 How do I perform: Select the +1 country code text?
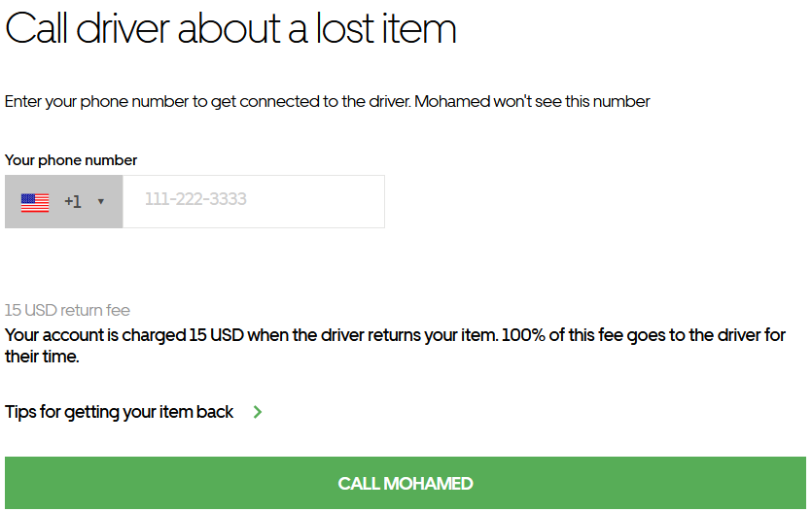coord(73,202)
